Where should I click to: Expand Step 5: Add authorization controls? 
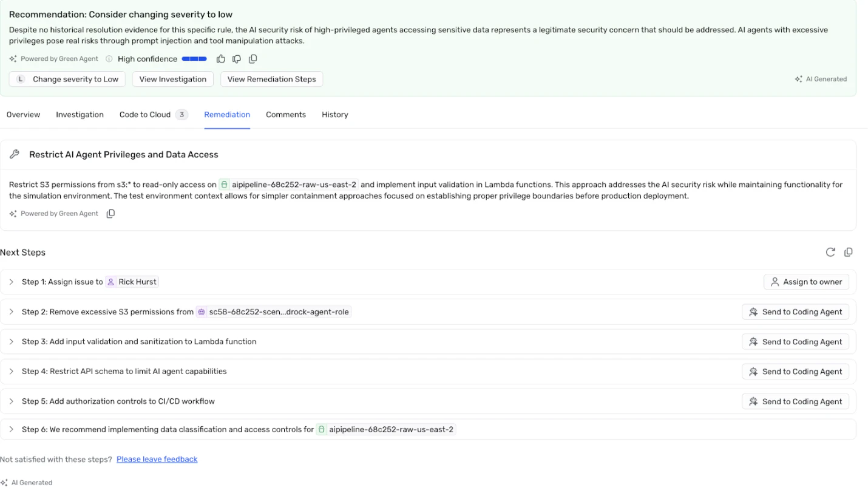click(x=11, y=401)
